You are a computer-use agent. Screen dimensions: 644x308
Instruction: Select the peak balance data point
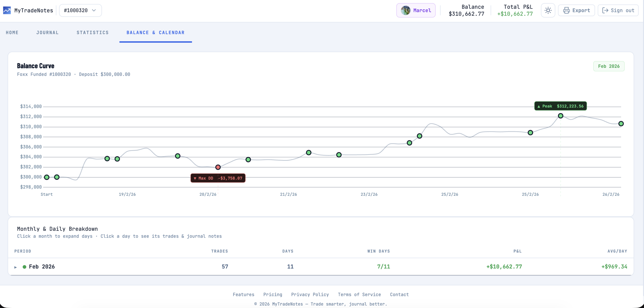click(x=560, y=116)
